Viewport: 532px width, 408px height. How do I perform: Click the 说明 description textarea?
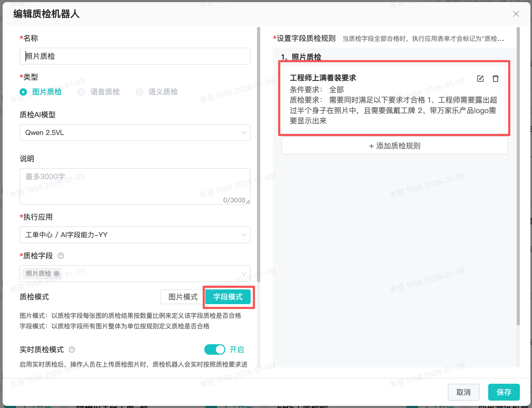coord(135,186)
